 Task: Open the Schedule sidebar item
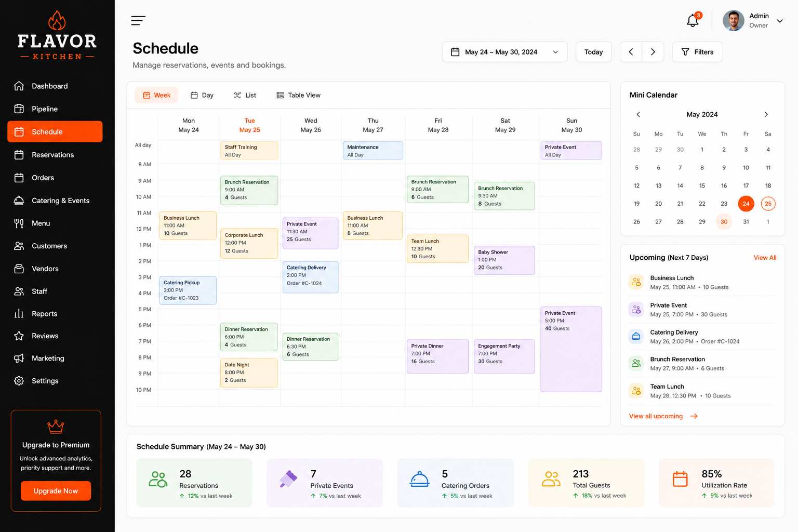(x=55, y=131)
